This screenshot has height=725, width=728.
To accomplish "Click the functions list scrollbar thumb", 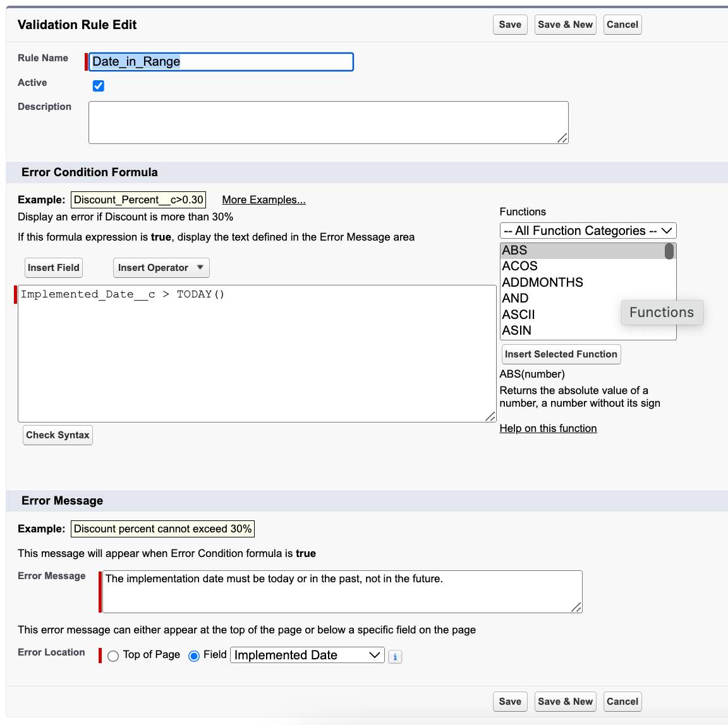I will pyautogui.click(x=669, y=251).
